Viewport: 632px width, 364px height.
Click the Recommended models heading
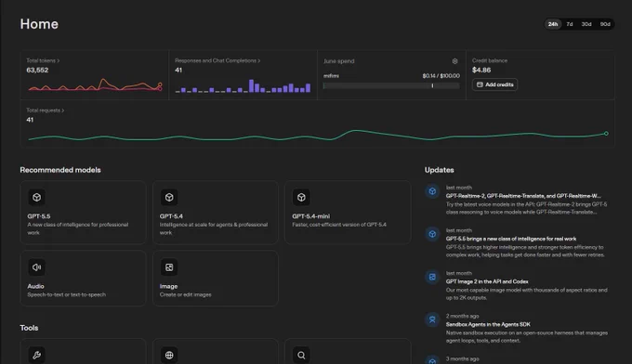[x=60, y=170]
